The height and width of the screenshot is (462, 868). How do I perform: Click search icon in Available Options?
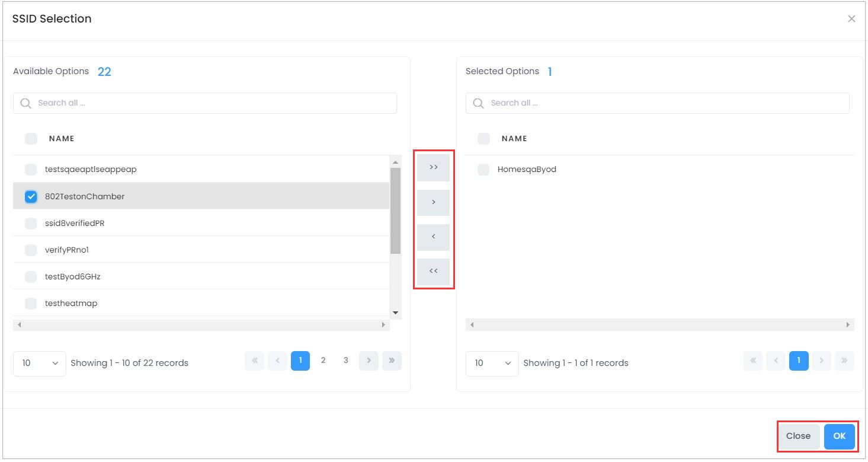tap(25, 103)
